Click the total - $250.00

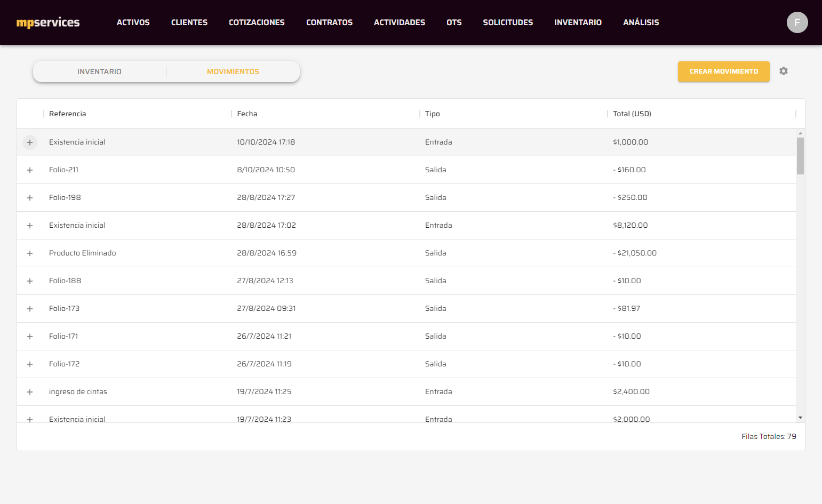pyautogui.click(x=630, y=198)
